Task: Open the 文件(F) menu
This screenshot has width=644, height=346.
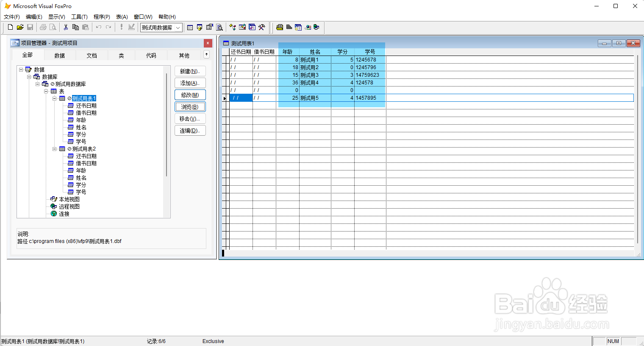Action: pos(12,17)
